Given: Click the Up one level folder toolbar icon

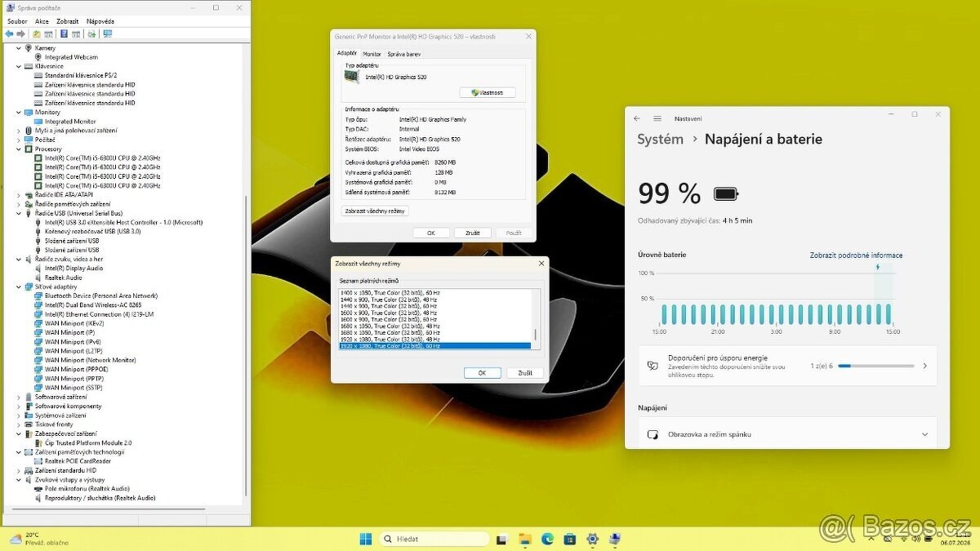Looking at the screenshot, I should 37,34.
